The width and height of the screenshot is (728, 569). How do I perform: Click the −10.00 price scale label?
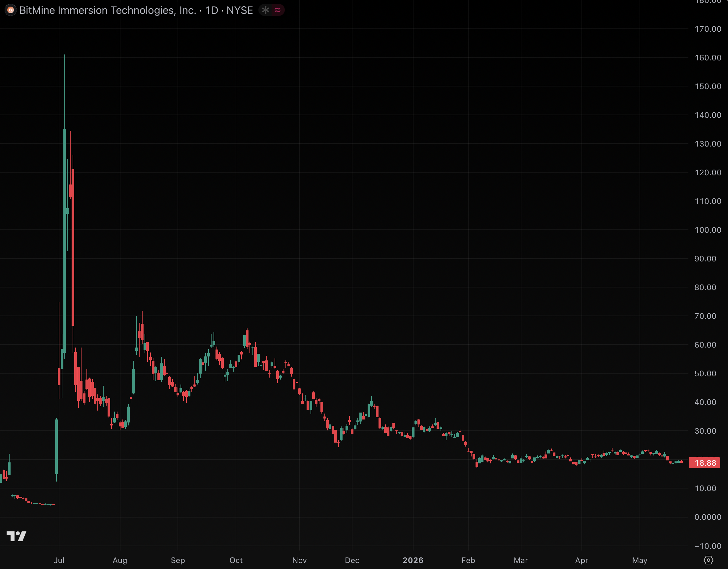tap(708, 546)
